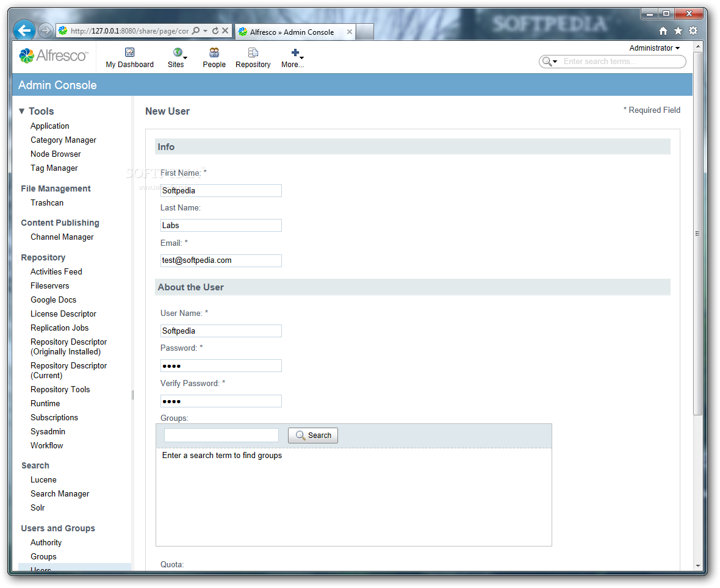The image size is (720, 588).
Task: Open the Administrator user dropdown
Action: 654,48
